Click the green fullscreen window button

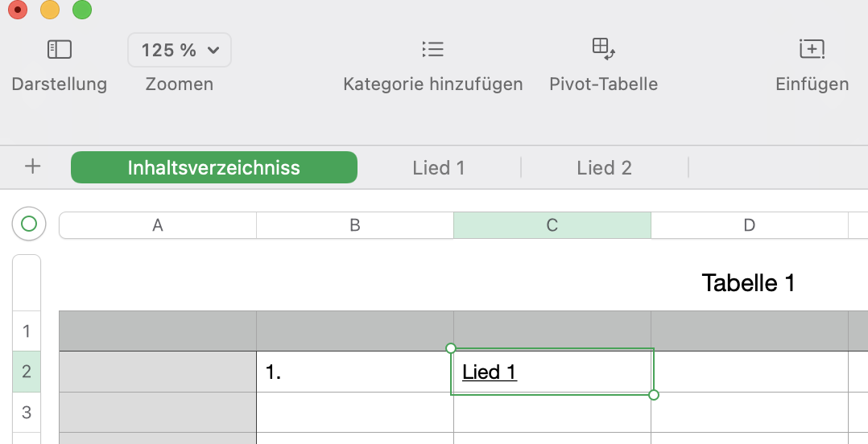pos(82,10)
